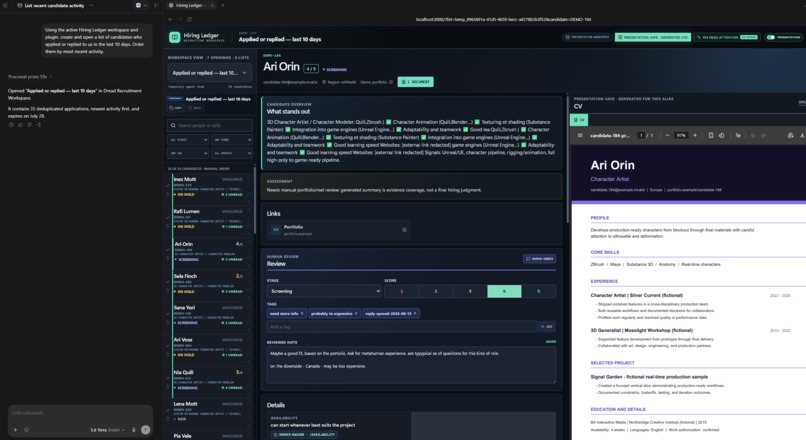Remove the 'need more info' tag
Screen dimensions: 806x440
pos(302,313)
